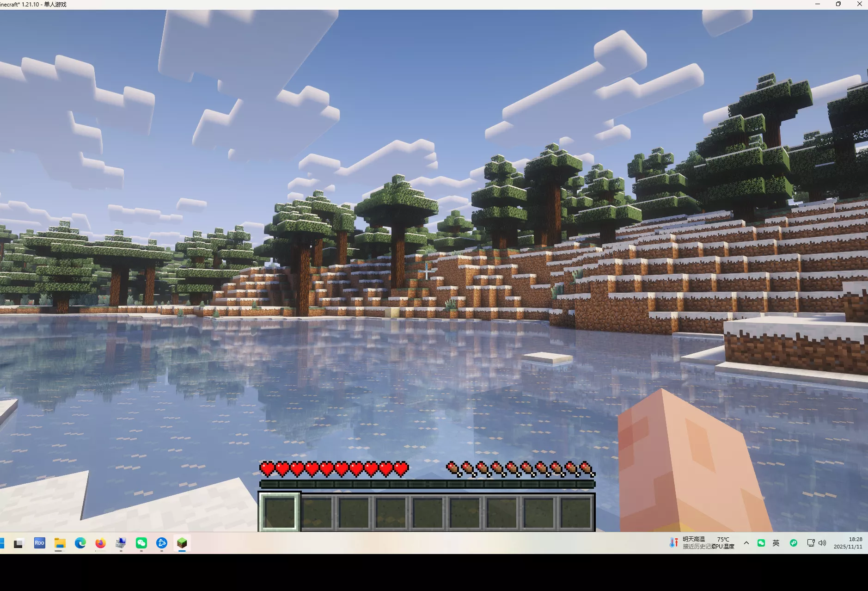This screenshot has height=591, width=868.
Task: Click the blue RDO taskbar app
Action: point(40,543)
